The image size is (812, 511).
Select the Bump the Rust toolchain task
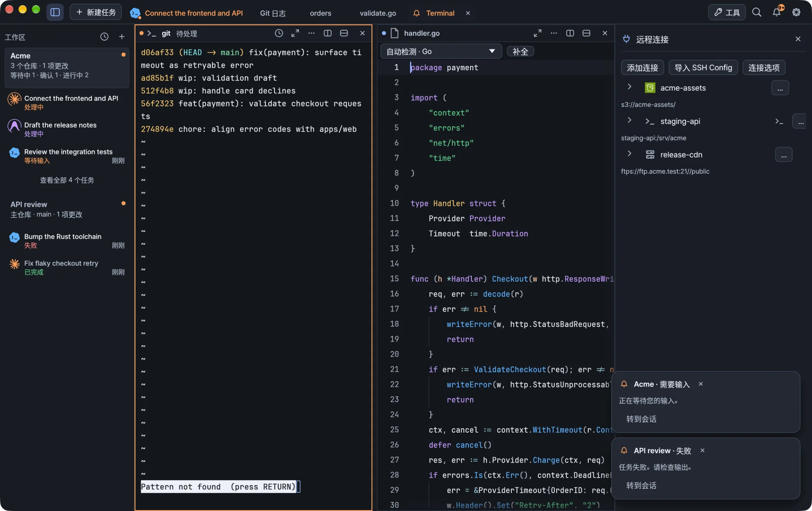pos(67,240)
